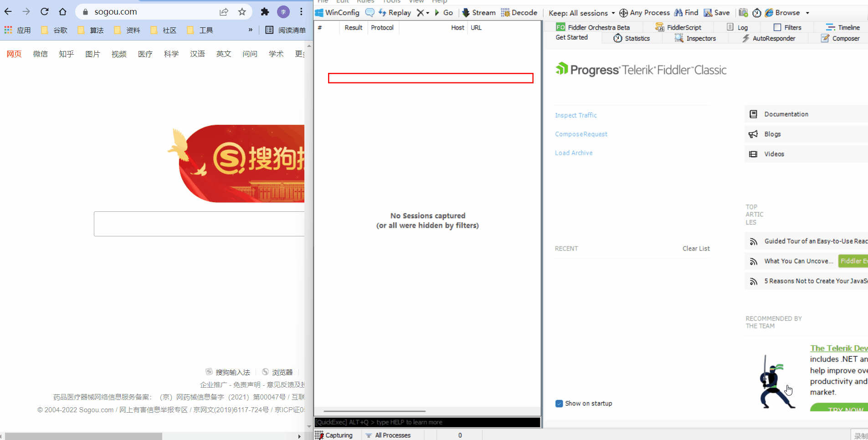Replay the selected sessions in Fiddler
The width and height of the screenshot is (868, 440).
(395, 13)
